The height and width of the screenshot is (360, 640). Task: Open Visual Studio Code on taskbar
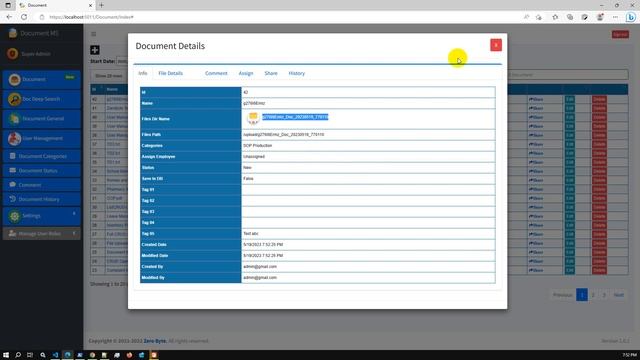[x=55, y=355]
